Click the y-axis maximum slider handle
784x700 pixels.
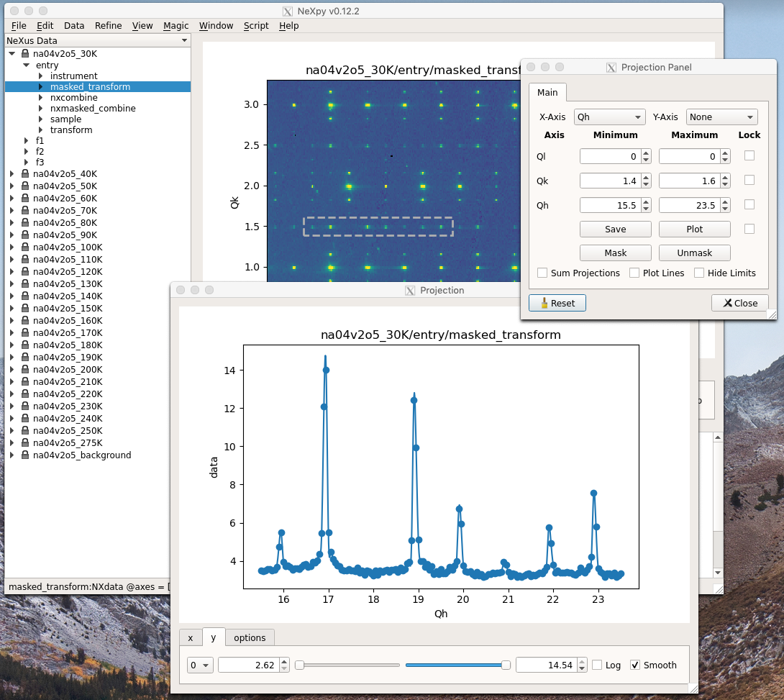pyautogui.click(x=506, y=665)
